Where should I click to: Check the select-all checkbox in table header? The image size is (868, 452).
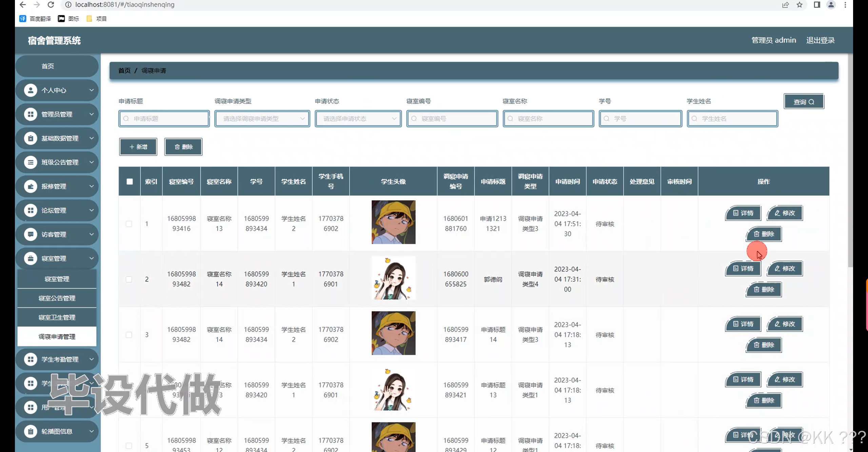point(130,182)
